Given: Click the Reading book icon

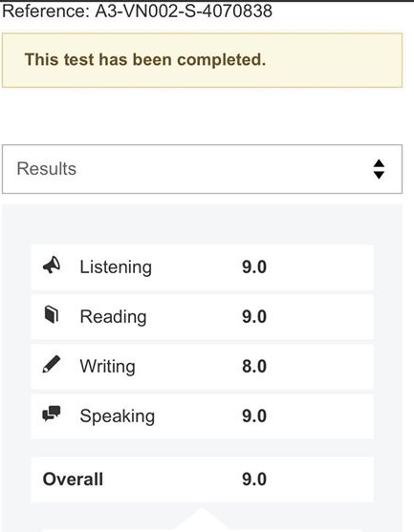Looking at the screenshot, I should point(52,314).
